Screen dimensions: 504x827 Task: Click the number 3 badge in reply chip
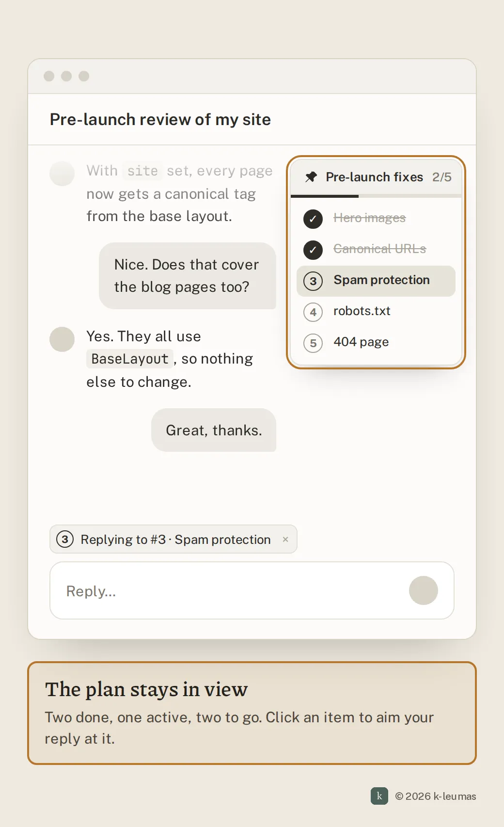coord(65,539)
